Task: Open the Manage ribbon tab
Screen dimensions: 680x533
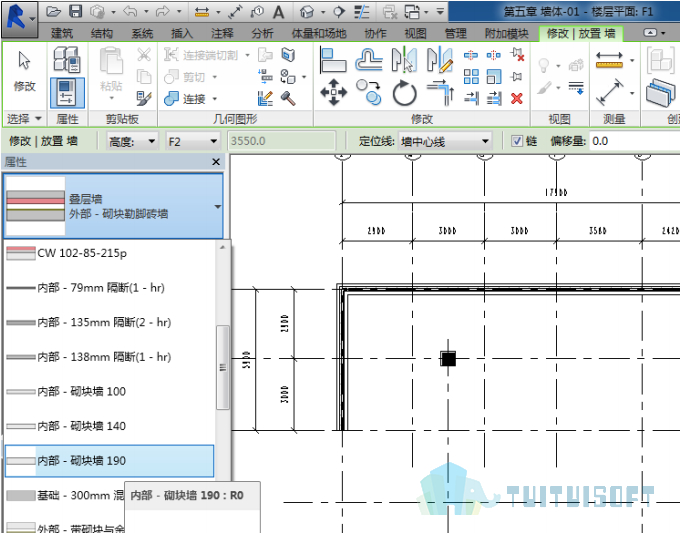Action: pyautogui.click(x=455, y=33)
